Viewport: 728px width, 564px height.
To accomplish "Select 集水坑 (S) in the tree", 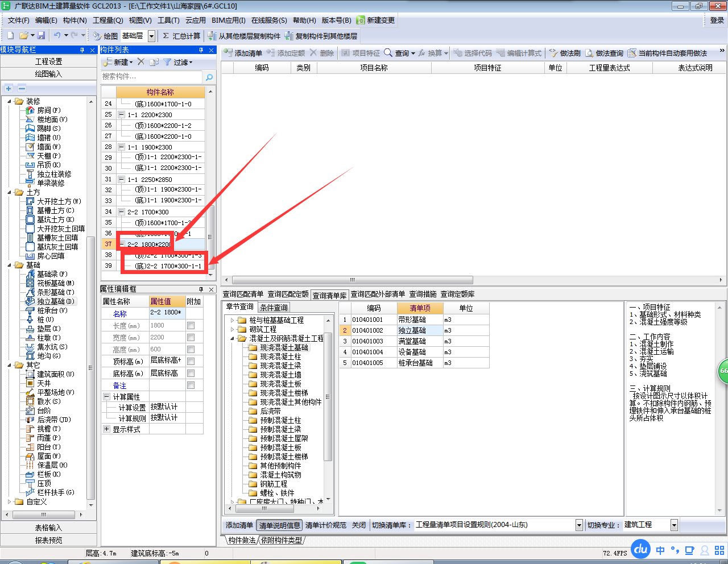I will click(x=52, y=347).
